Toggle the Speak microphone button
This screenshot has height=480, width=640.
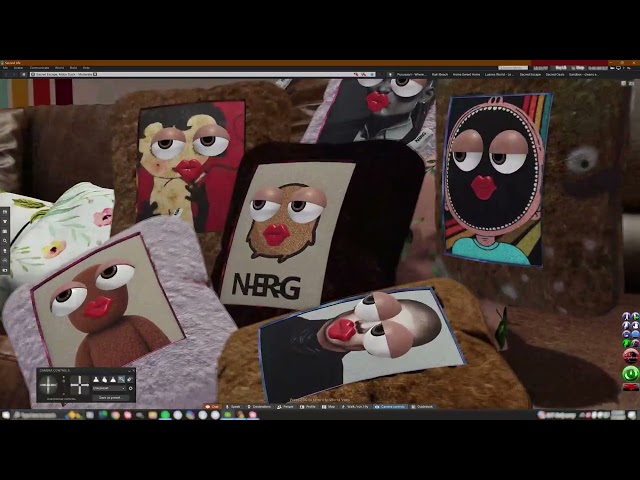point(233,407)
